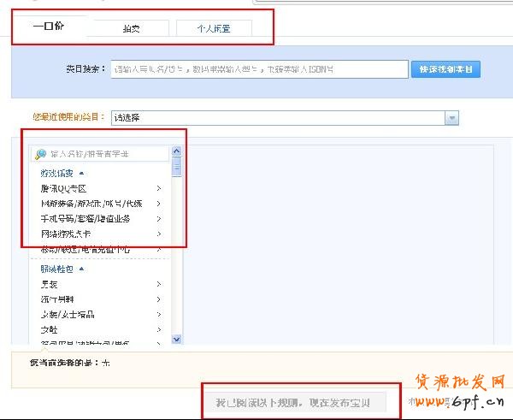The image size is (513, 420).
Task: Click the quick find category button
Action: pyautogui.click(x=445, y=69)
